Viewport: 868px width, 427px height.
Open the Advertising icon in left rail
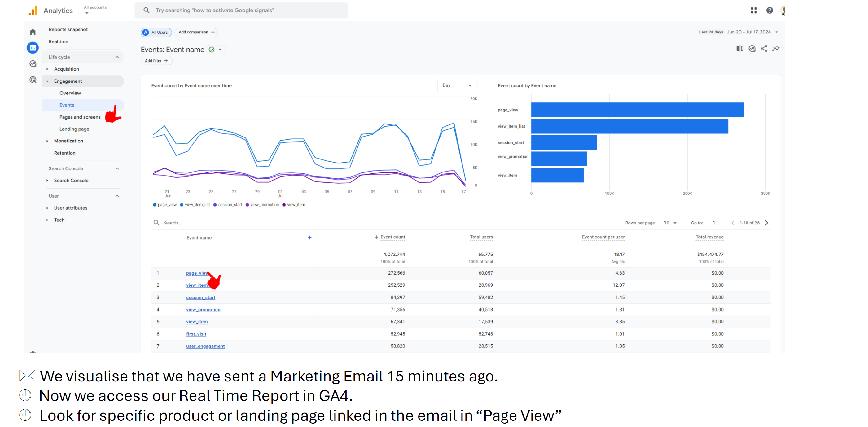[33, 80]
